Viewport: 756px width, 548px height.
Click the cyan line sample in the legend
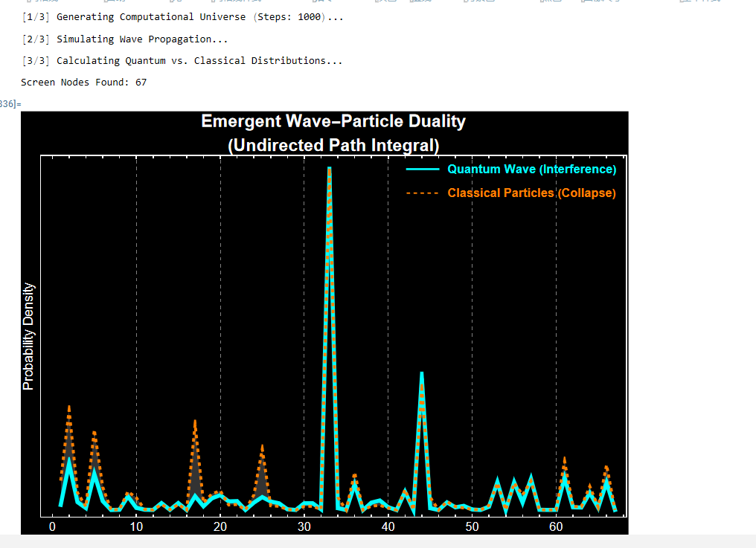point(423,170)
